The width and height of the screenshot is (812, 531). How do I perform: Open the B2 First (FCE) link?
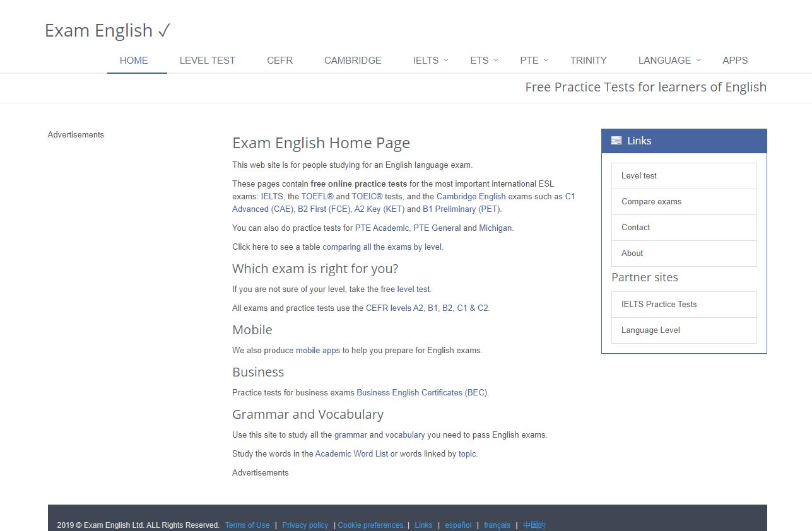tap(325, 209)
